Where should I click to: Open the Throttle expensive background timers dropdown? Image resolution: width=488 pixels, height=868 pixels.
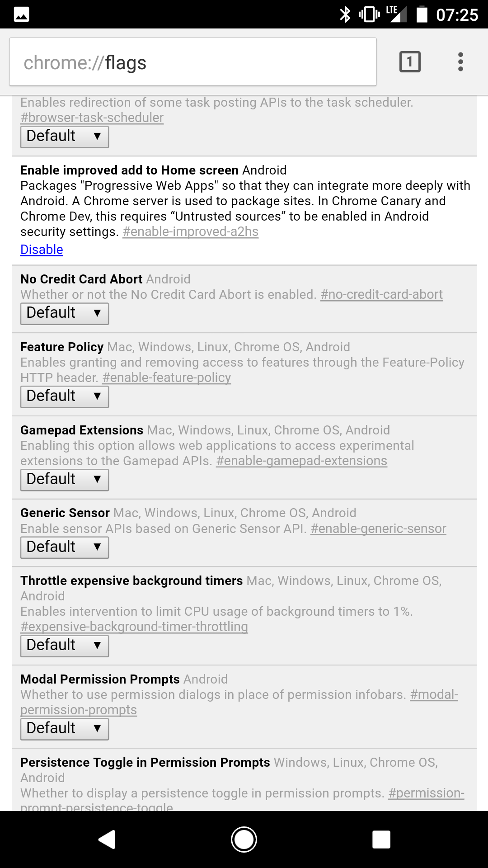65,646
